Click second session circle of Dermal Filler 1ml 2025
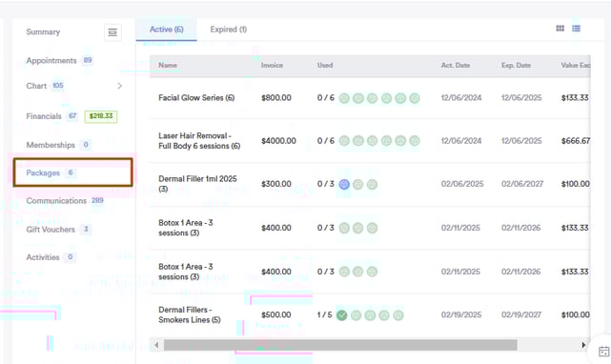The height and width of the screenshot is (364, 611). click(358, 184)
